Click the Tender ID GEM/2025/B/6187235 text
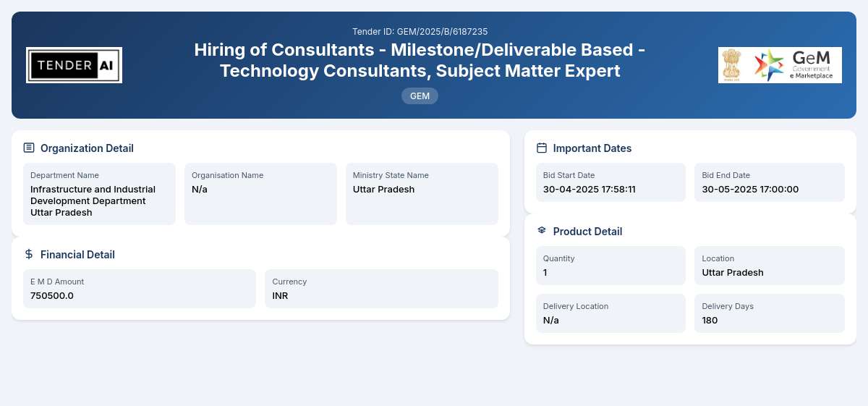The width and height of the screenshot is (868, 406). [420, 32]
